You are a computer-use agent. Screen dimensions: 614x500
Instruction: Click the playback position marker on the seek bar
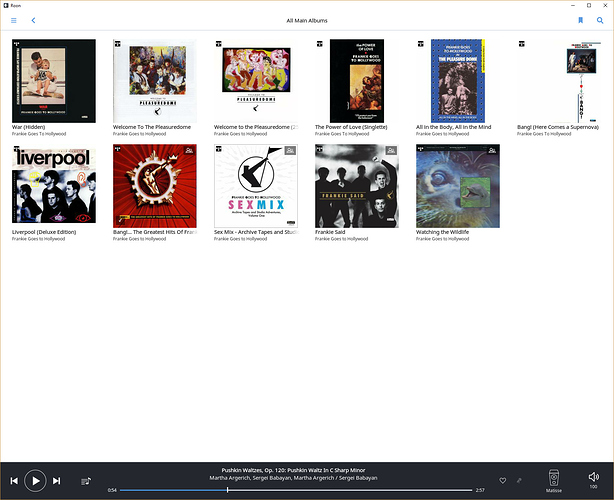pos(227,490)
